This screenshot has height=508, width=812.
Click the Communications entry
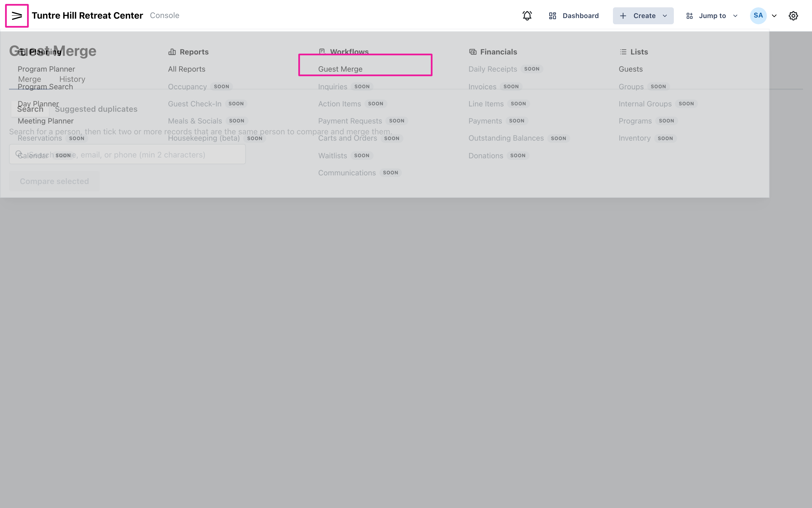click(x=347, y=173)
